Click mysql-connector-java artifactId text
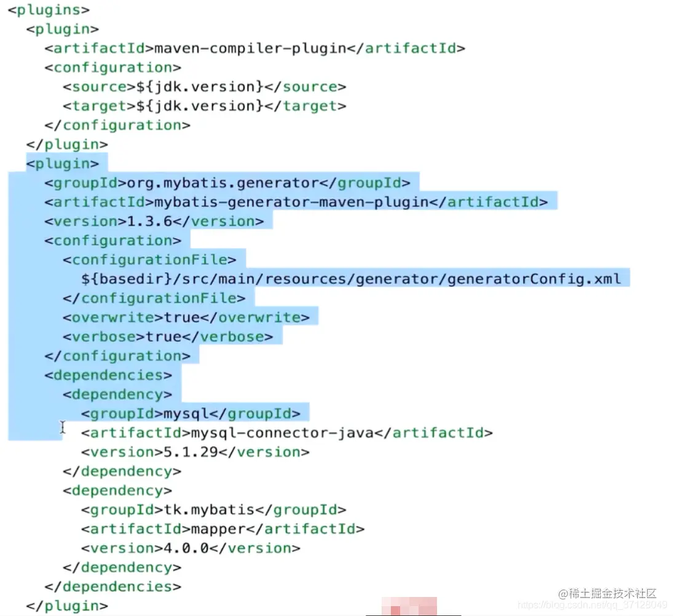Viewport: 673px width, 616px height. (283, 433)
